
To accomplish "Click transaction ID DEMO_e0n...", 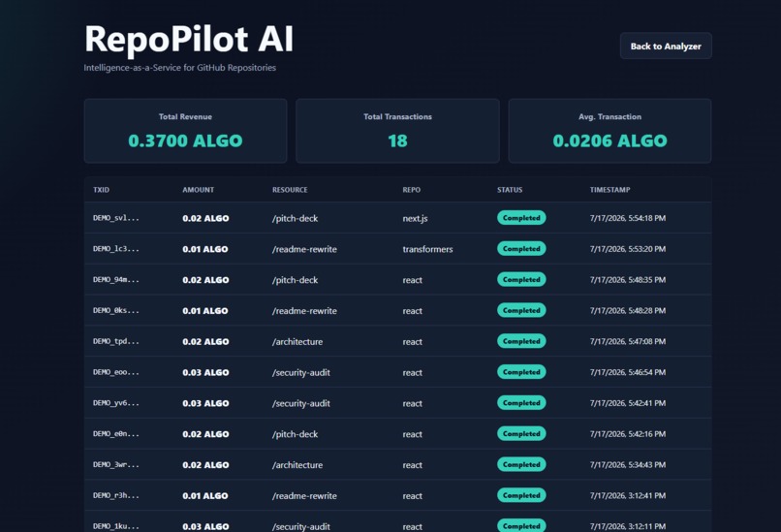I will pos(116,434).
